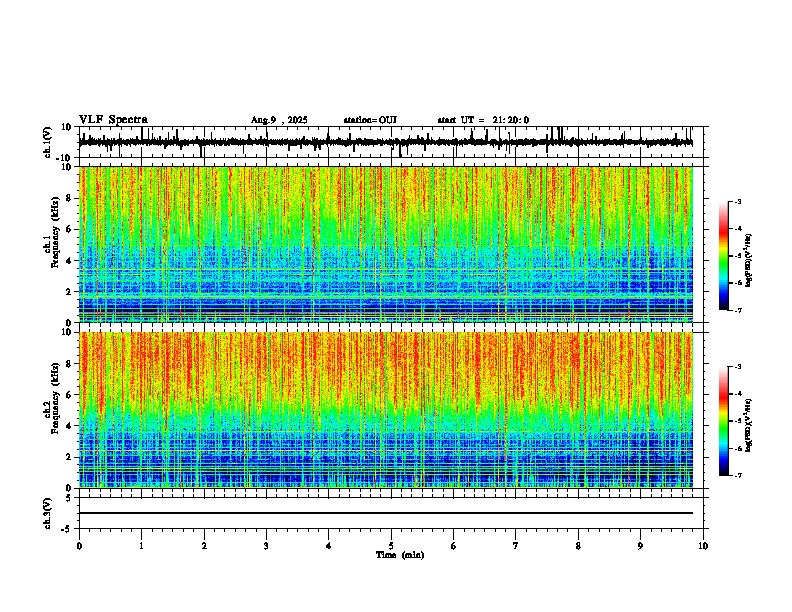
Task: Click time axis tick label '3'
Action: [266, 546]
